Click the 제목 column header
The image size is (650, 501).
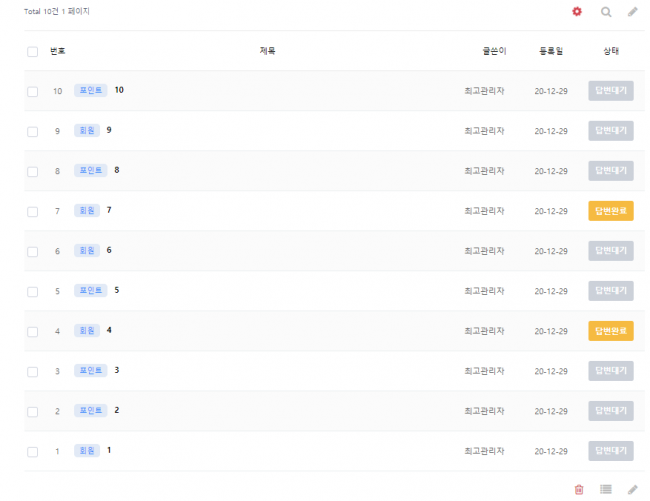(267, 51)
